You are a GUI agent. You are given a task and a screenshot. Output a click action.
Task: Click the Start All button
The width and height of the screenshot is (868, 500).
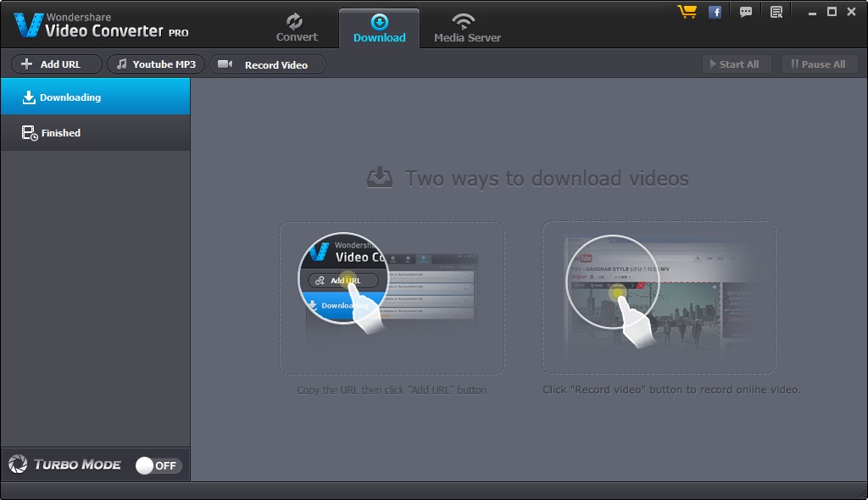click(737, 64)
